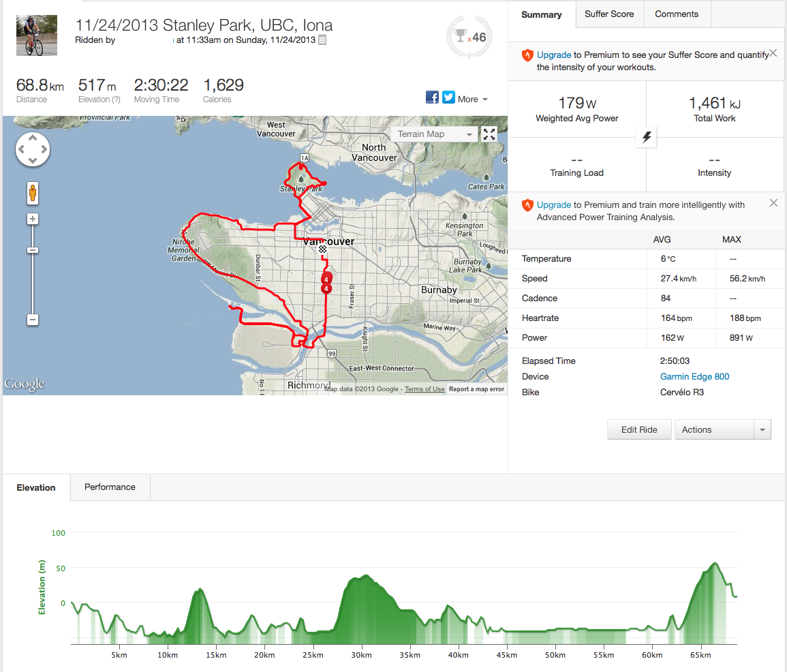Share ride via Twitter icon

tap(448, 97)
